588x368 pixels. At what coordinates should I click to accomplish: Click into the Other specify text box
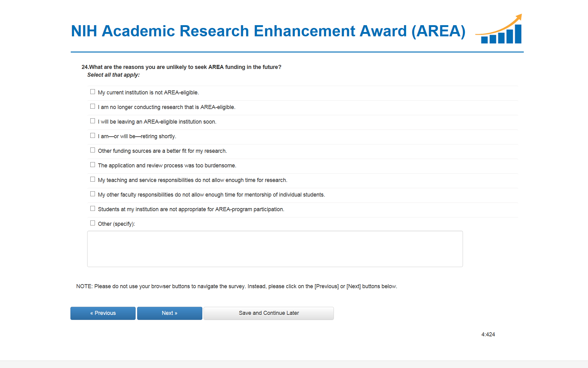275,249
